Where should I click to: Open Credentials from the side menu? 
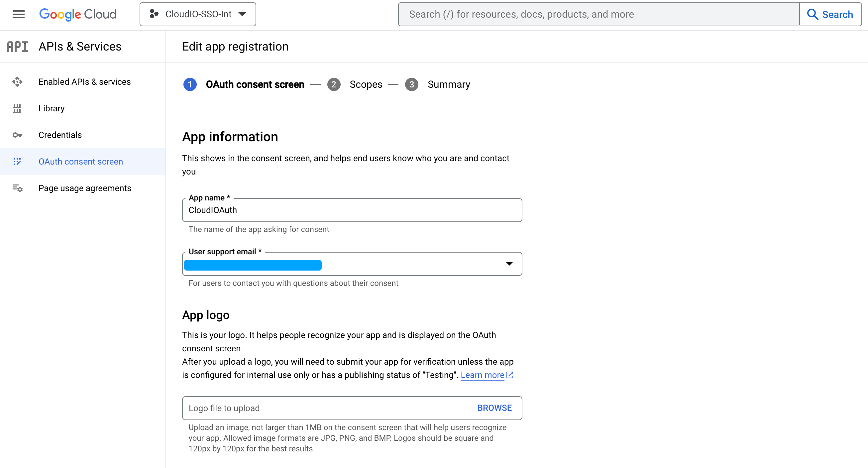[x=60, y=135]
